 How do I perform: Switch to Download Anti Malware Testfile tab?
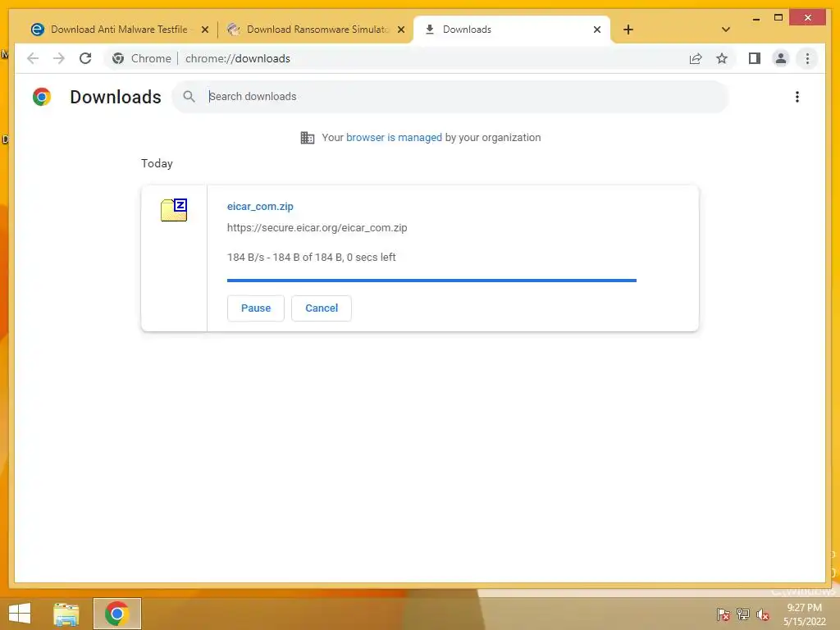pyautogui.click(x=119, y=30)
